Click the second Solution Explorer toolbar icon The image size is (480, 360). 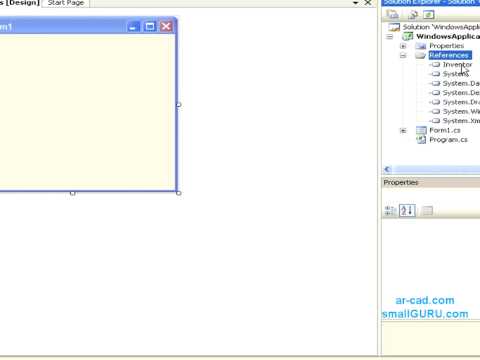[413, 15]
